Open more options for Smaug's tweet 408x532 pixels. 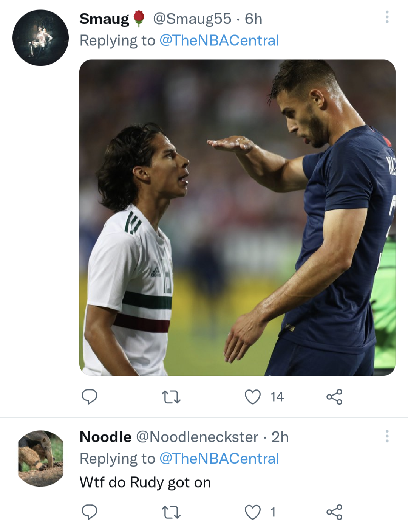tap(387, 17)
